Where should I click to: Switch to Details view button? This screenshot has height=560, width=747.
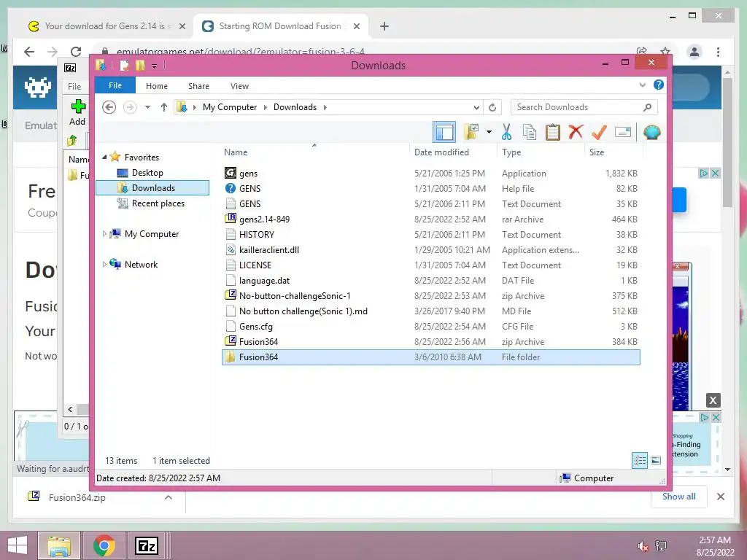pyautogui.click(x=640, y=460)
